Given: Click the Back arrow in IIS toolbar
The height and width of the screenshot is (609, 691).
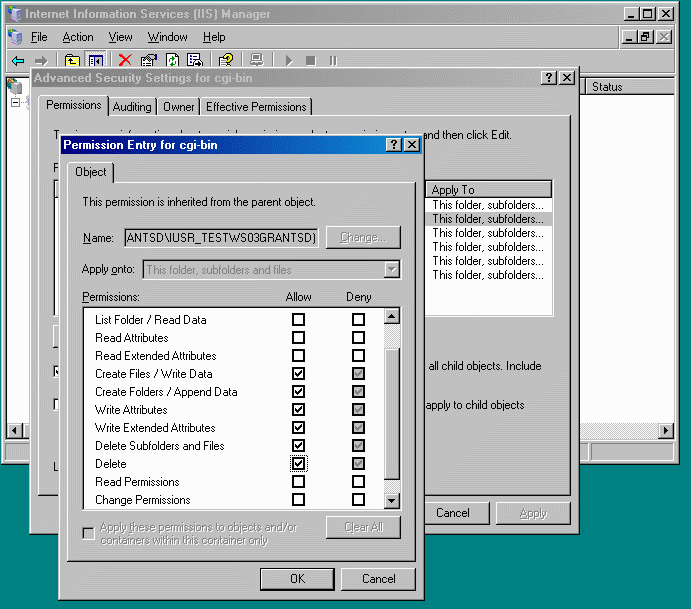Looking at the screenshot, I should click(18, 60).
